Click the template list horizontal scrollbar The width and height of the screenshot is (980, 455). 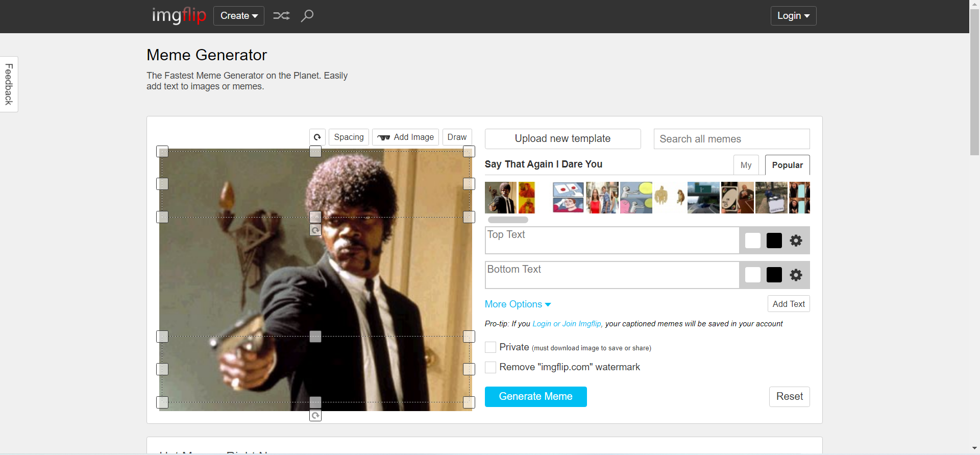[x=508, y=220]
